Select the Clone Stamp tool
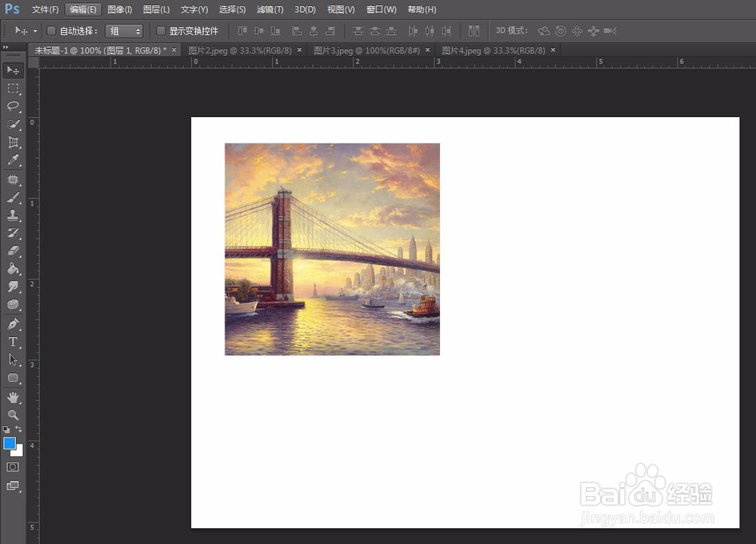The height and width of the screenshot is (544, 756). coord(13,215)
